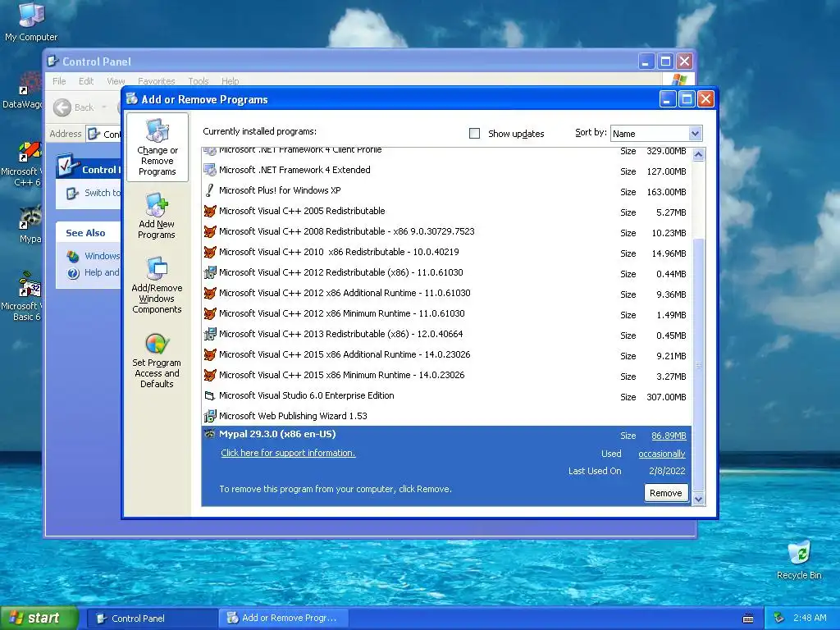Open Add/Remove Windows Components
The height and width of the screenshot is (630, 840).
point(157,285)
